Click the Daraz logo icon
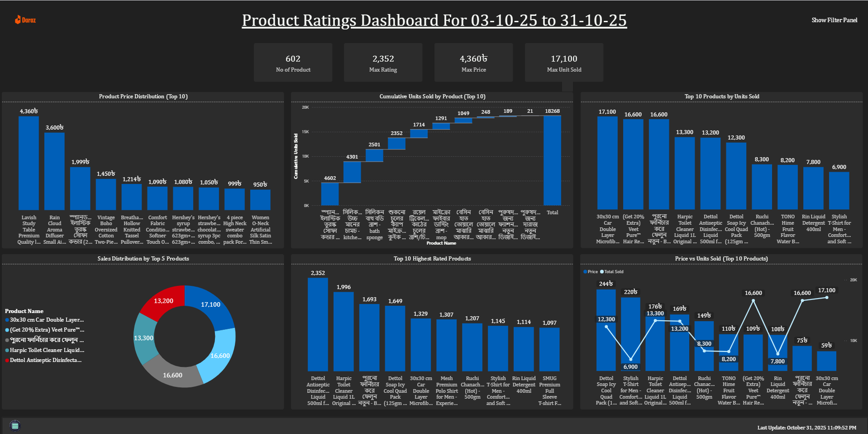This screenshot has width=868, height=434. click(x=18, y=19)
